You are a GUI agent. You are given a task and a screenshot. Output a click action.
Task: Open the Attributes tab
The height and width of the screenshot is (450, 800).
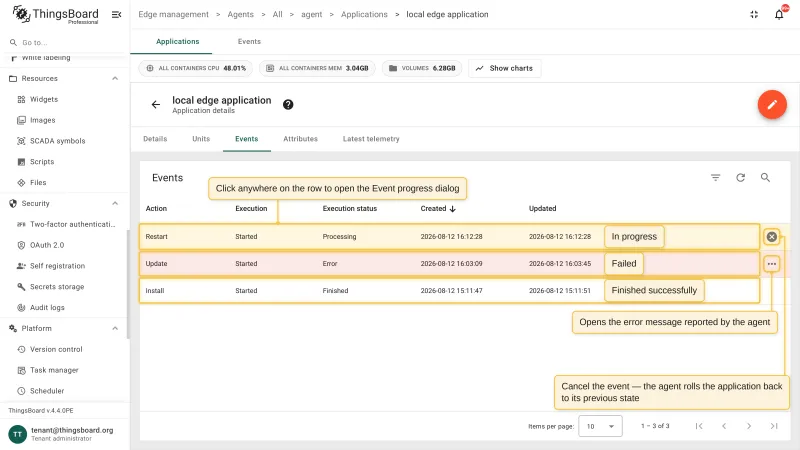[x=301, y=139]
